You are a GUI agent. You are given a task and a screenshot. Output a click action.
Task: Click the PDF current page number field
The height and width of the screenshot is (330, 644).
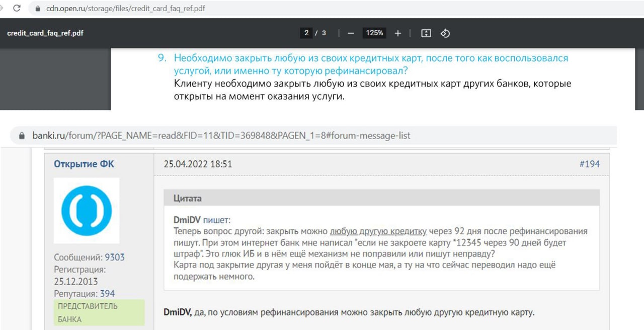(x=306, y=33)
